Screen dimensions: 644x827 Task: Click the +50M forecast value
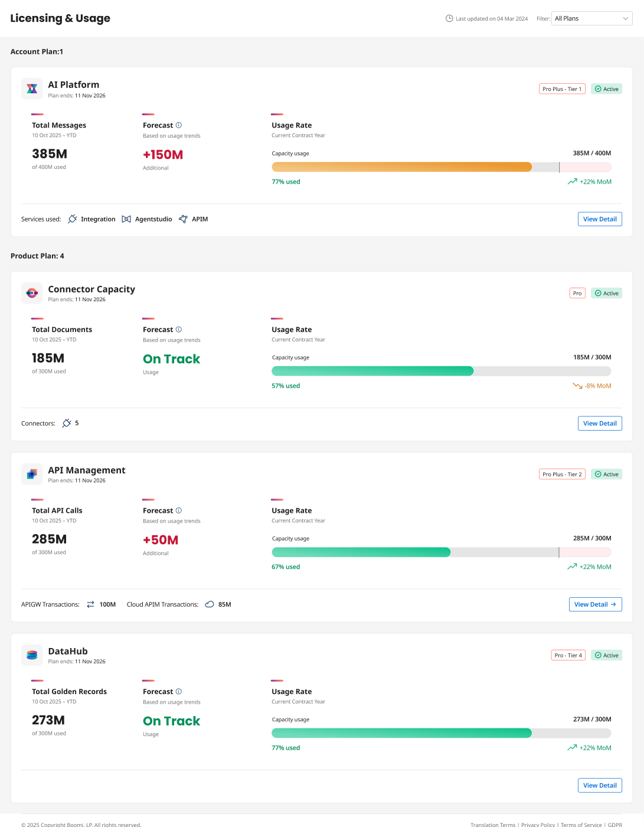click(x=161, y=540)
